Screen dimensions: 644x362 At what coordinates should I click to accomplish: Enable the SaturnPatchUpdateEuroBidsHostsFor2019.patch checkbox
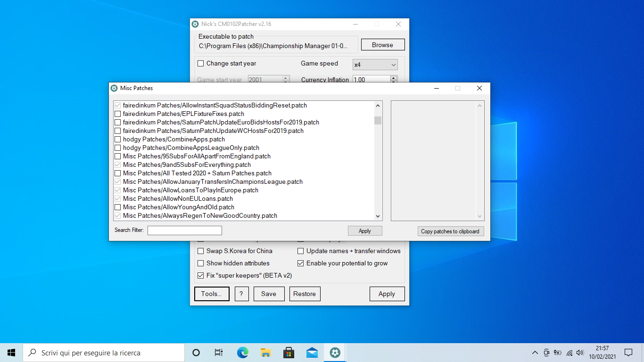[x=118, y=122]
